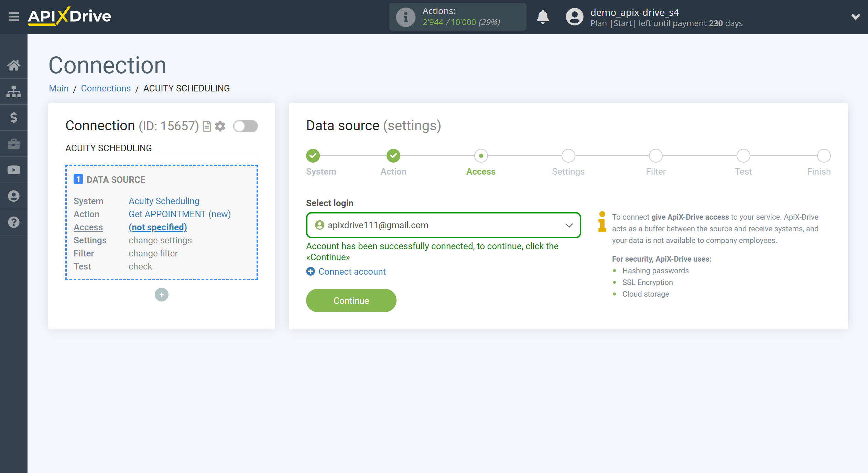Open the Access label link
Screen dimensions: 868x473
tap(88, 227)
